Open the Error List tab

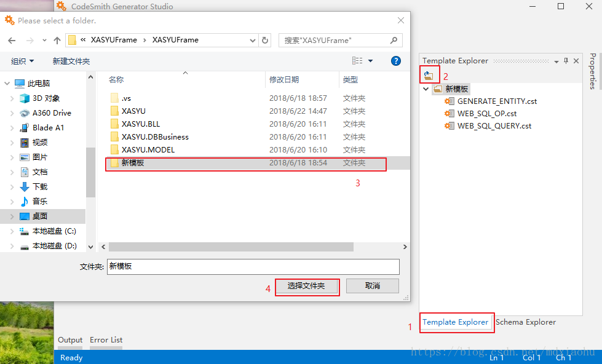pos(106,340)
